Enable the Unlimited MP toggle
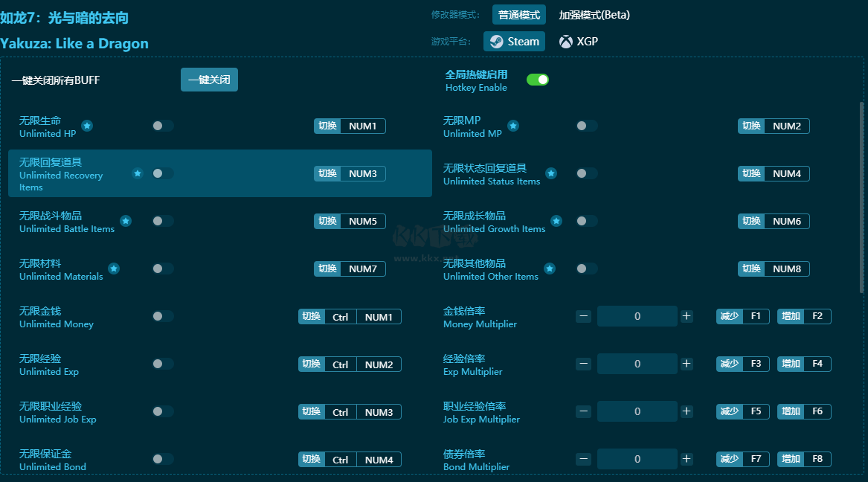The height and width of the screenshot is (482, 868). tap(587, 126)
